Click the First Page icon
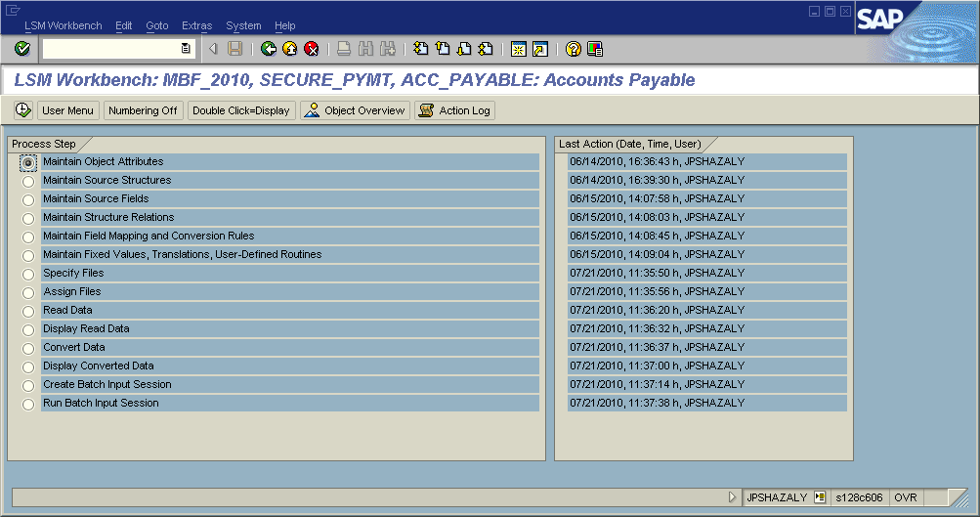The height and width of the screenshot is (517, 980). pos(421,49)
